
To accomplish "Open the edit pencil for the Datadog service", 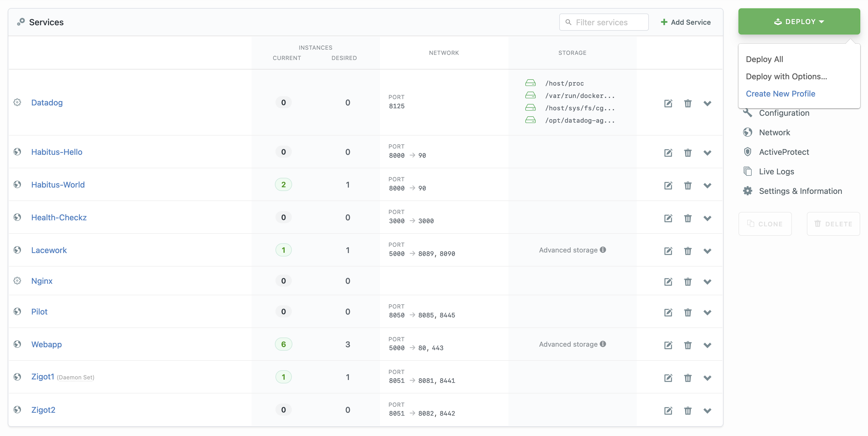I will [669, 103].
